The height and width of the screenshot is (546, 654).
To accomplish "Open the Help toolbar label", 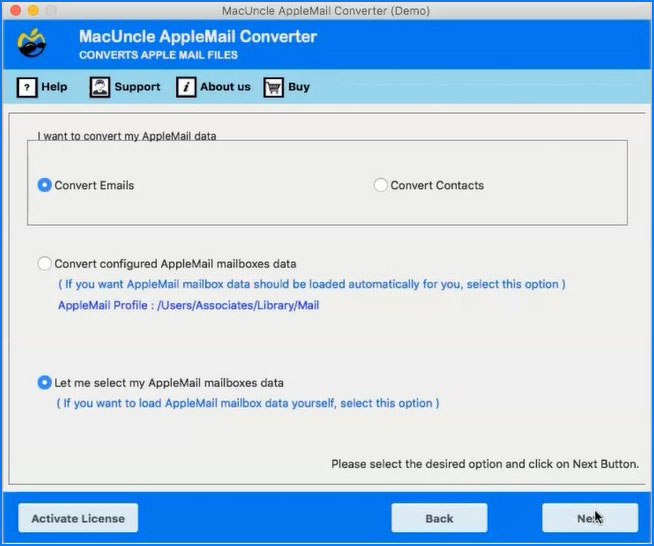I will click(x=54, y=87).
